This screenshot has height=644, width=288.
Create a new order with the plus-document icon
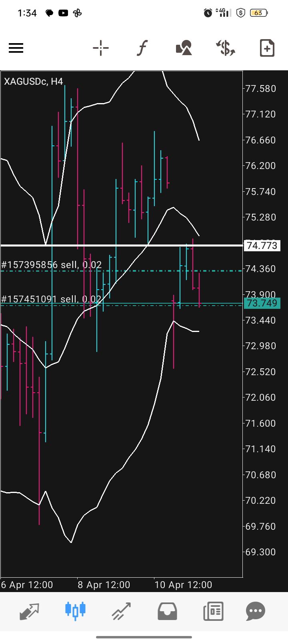pos(267,48)
